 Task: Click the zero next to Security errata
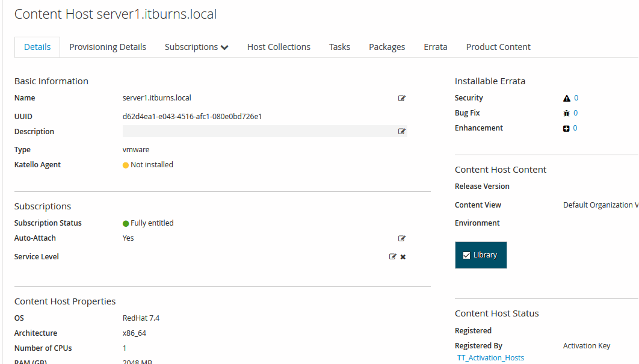pos(576,97)
